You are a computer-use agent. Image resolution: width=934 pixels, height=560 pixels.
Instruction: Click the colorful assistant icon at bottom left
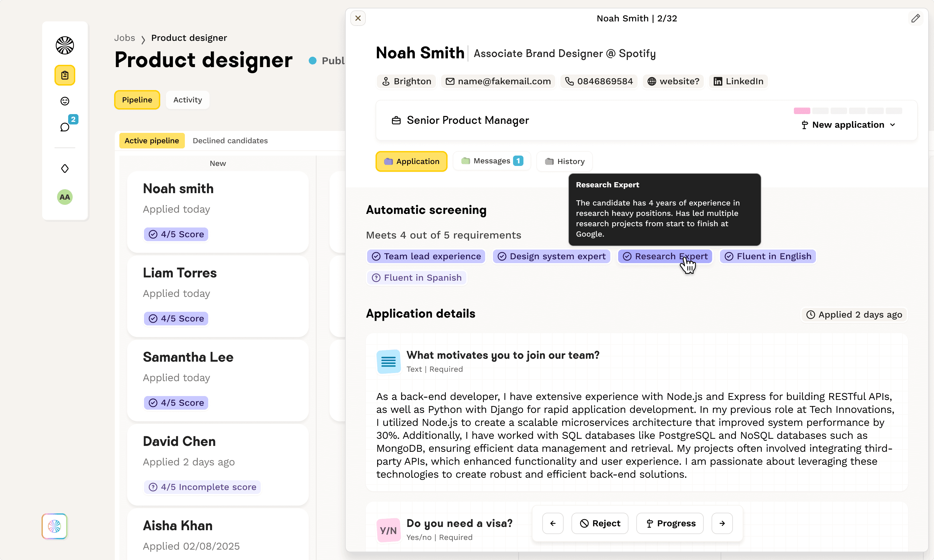click(x=54, y=526)
